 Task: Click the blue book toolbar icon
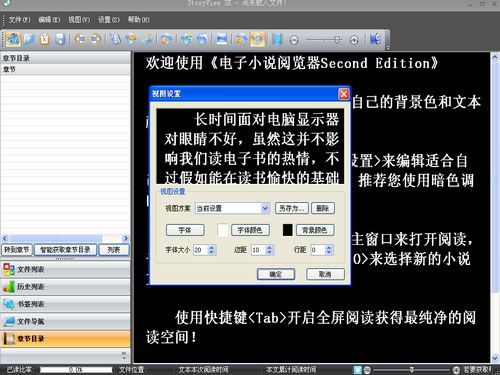point(276,39)
